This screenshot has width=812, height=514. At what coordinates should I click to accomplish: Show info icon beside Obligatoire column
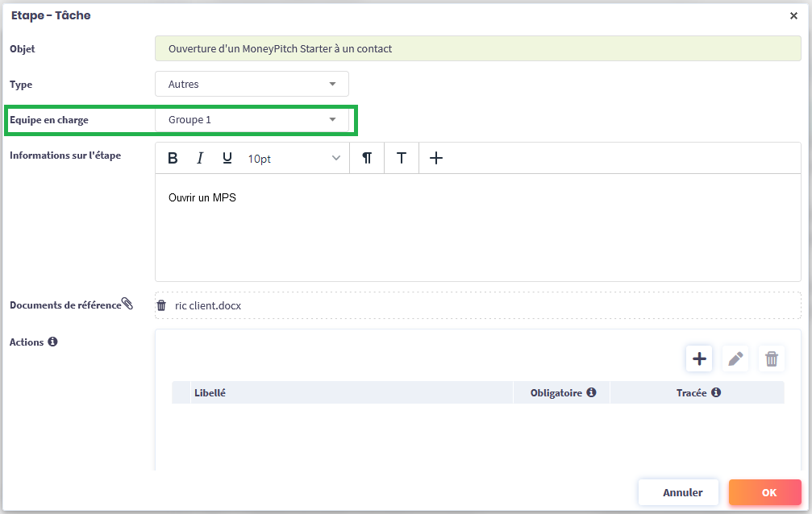click(x=591, y=392)
